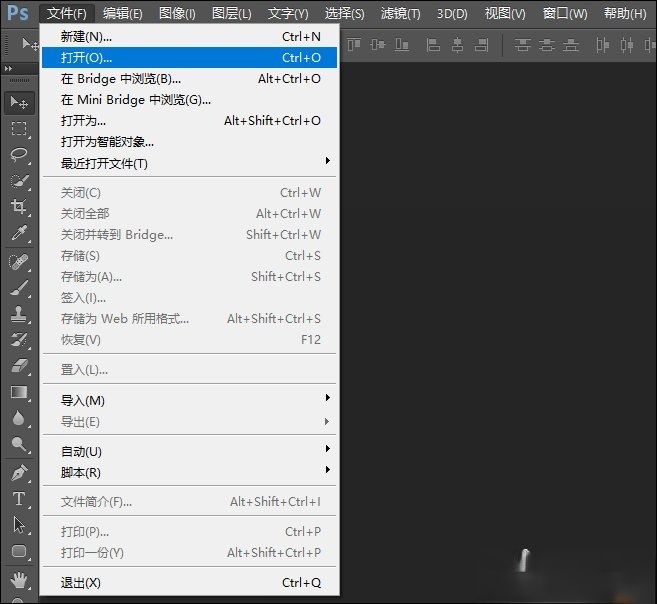Select the Horizontal Type tool
657x604 pixels.
pos(19,499)
